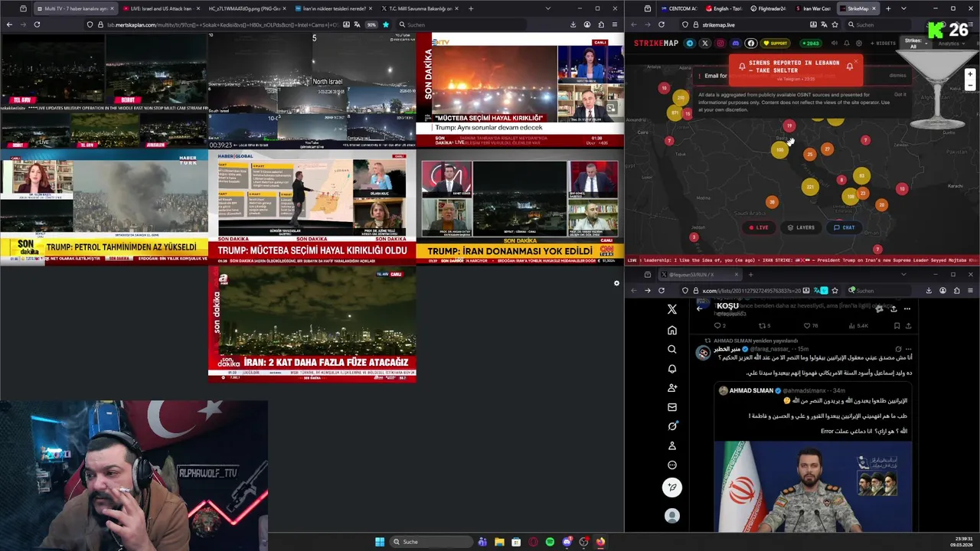The image size is (980, 551).
Task: Open X Notifications bell in sidebar
Action: tap(672, 368)
